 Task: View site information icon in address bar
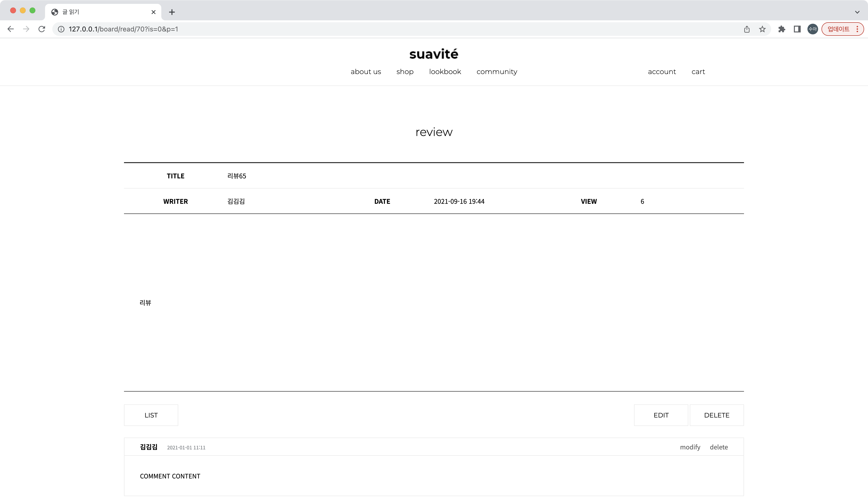point(61,29)
